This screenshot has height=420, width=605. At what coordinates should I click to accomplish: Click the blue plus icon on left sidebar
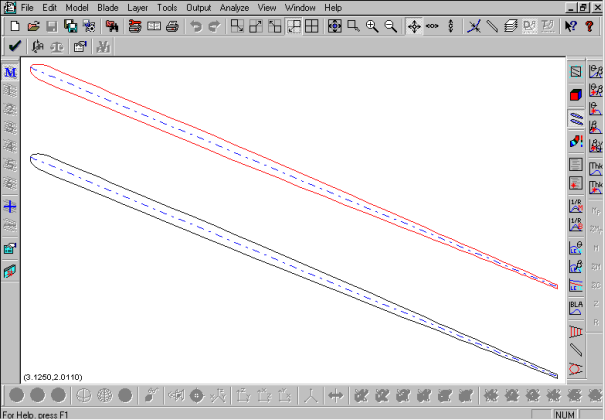10,207
